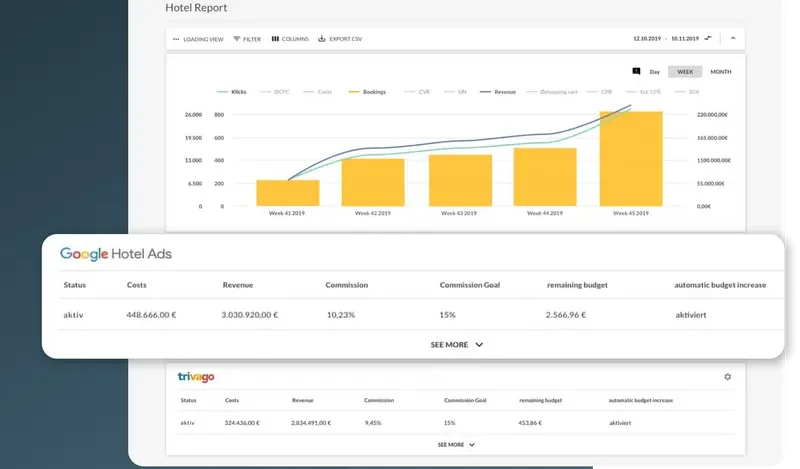The width and height of the screenshot is (800, 469).
Task: Click the Google Hotel Ads logo
Action: click(x=116, y=254)
